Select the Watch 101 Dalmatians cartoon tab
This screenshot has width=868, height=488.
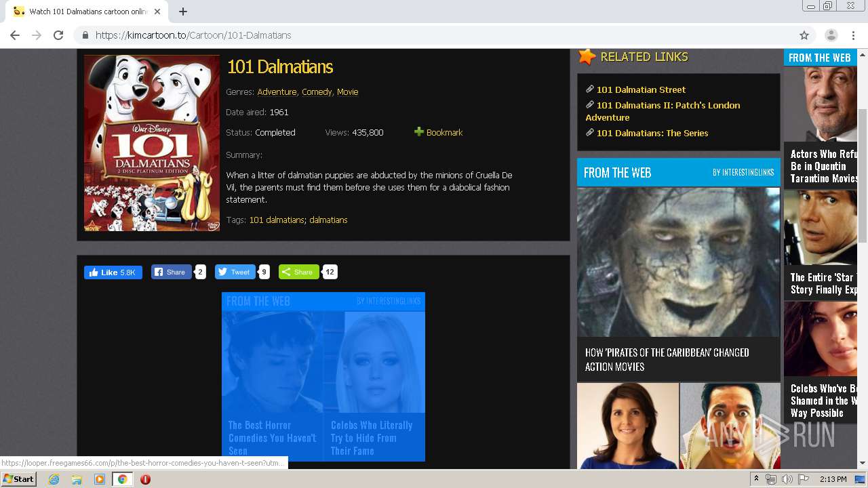pyautogui.click(x=87, y=12)
